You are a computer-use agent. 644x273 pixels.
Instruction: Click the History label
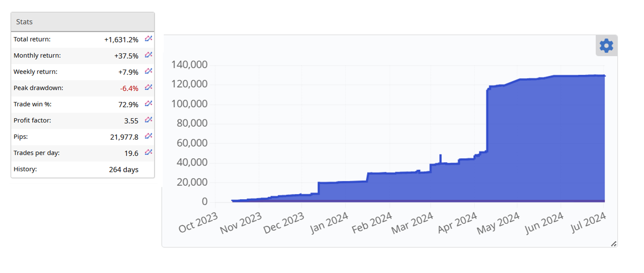click(x=25, y=169)
